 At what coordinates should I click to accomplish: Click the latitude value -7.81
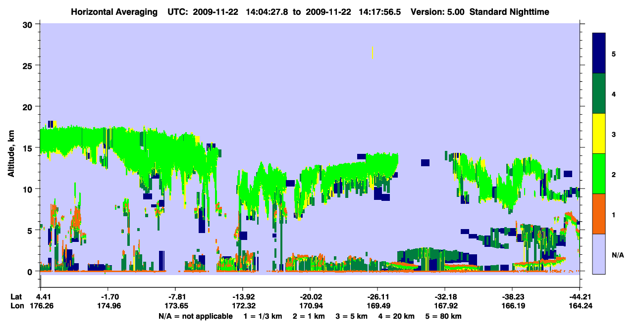coord(176,297)
